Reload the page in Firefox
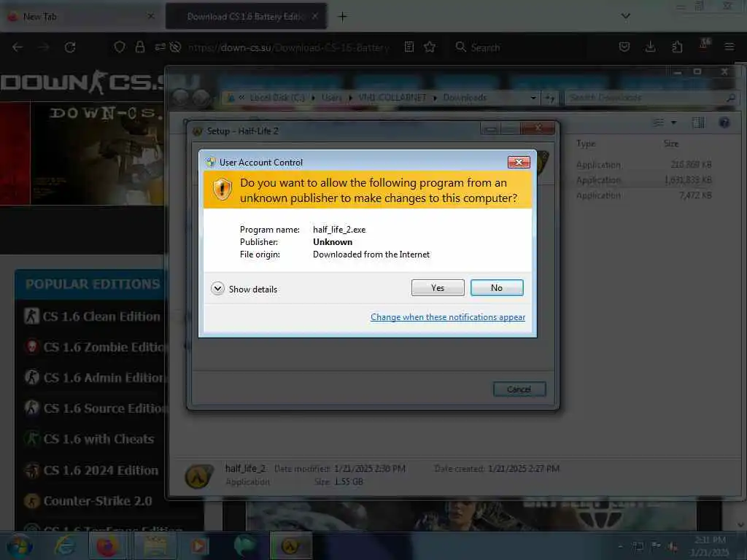 point(70,47)
